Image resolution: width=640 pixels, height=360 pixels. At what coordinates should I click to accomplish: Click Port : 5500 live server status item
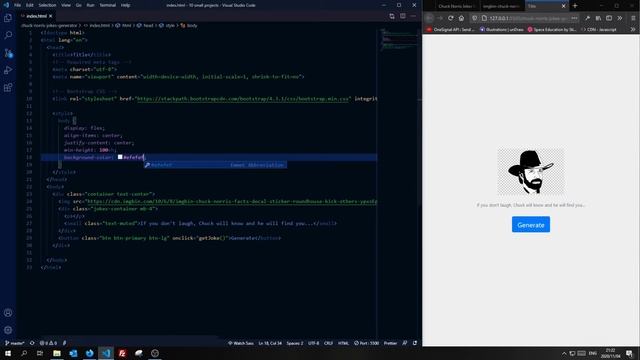367,343
